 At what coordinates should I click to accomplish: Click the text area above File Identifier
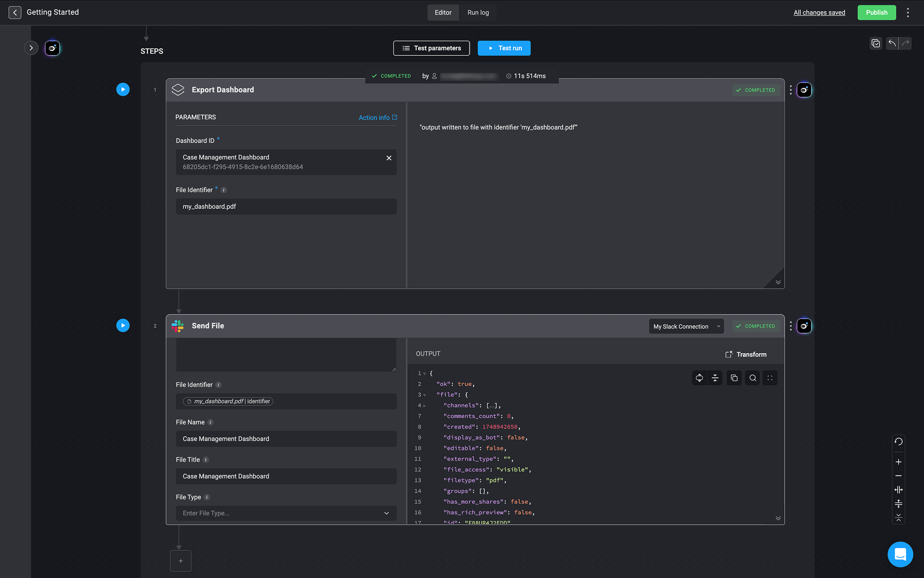[x=286, y=355]
